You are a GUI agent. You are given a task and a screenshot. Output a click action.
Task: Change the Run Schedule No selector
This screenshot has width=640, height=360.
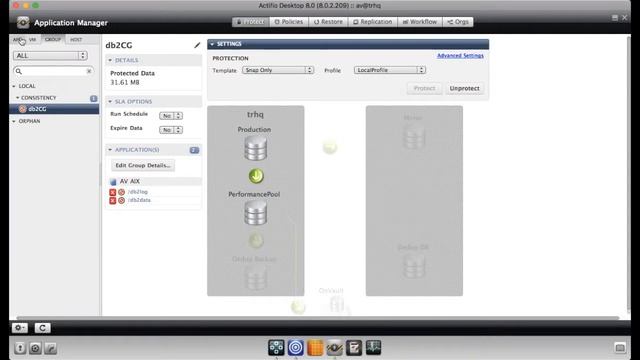click(x=171, y=116)
